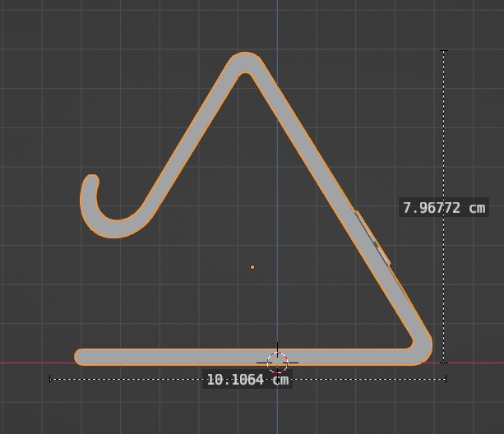Click the vertical dotted measurement line
Image resolution: width=504 pixels, height=434 pixels.
[x=444, y=128]
